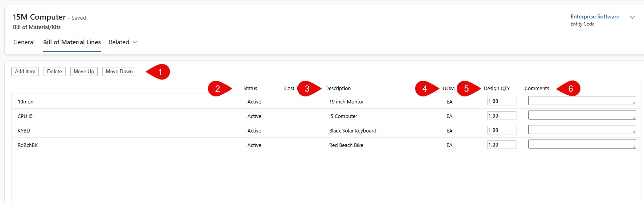The width and height of the screenshot is (644, 203).
Task: Open the Enterprise Software entity link
Action: (595, 16)
